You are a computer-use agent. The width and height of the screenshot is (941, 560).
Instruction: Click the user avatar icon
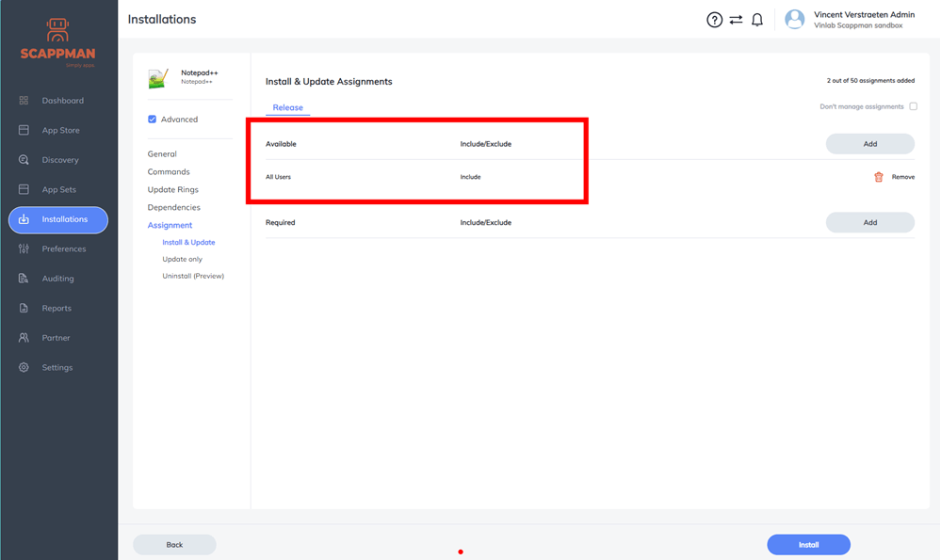[795, 19]
